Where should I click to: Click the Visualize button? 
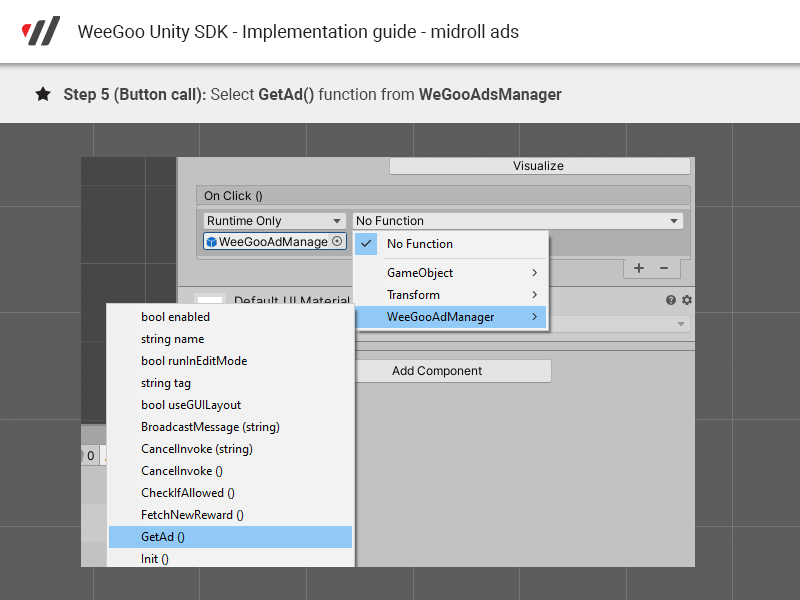pyautogui.click(x=539, y=166)
